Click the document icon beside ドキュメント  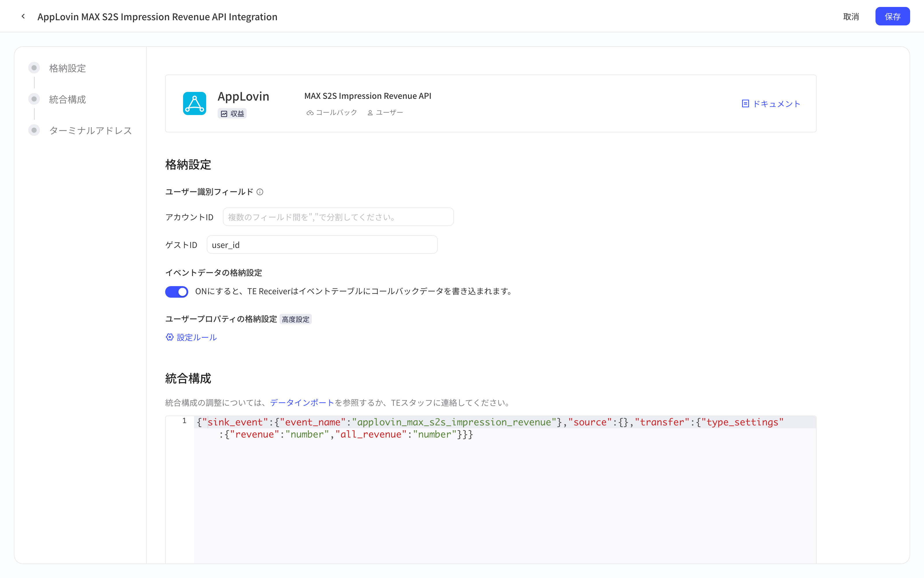point(745,103)
